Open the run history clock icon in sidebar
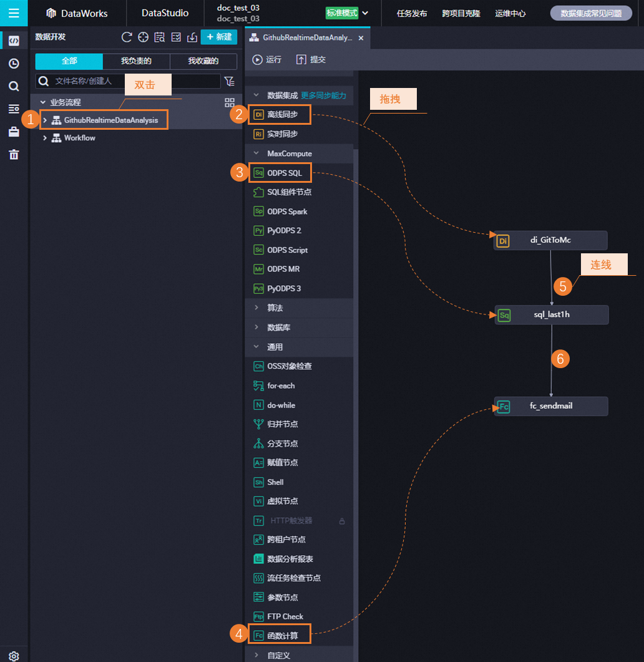 [x=14, y=63]
